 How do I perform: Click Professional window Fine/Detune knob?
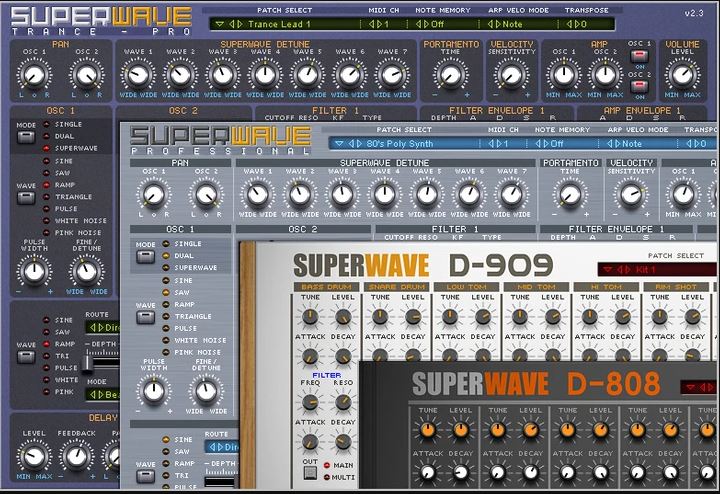[206, 391]
